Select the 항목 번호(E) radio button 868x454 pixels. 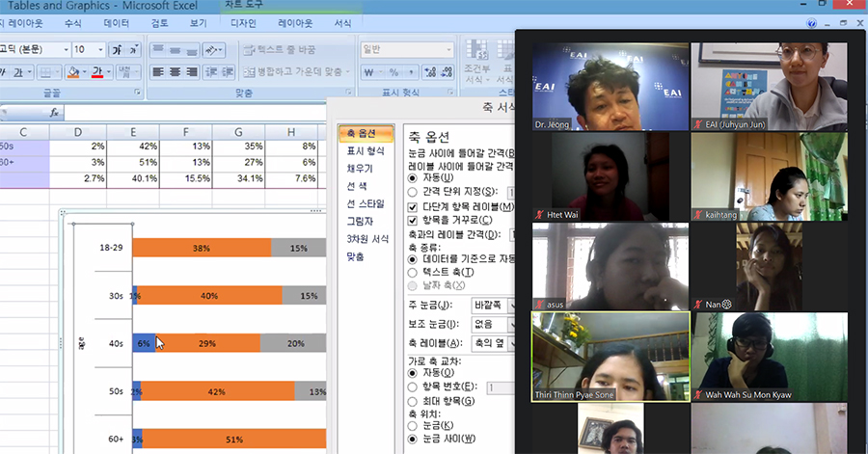(x=412, y=387)
